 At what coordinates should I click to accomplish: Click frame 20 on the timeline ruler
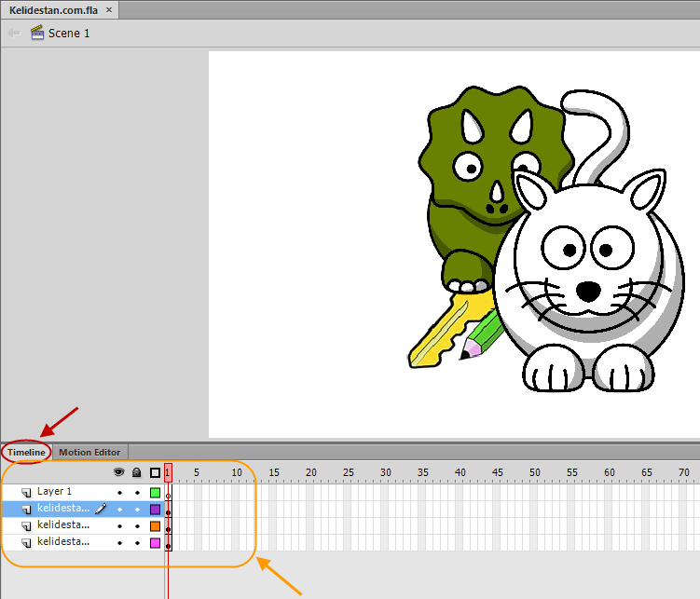[x=310, y=472]
